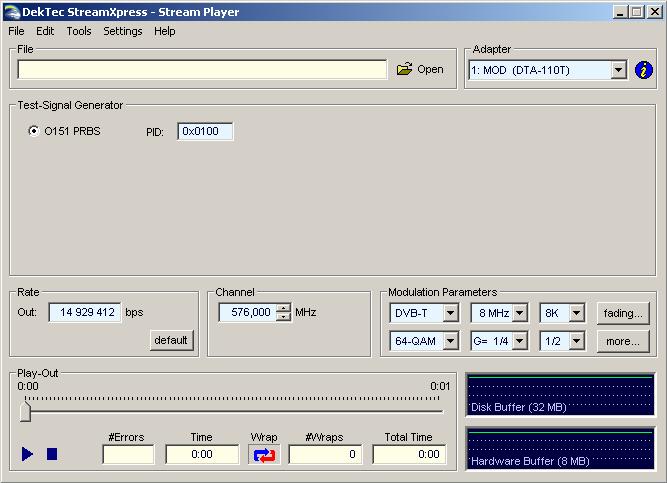Increase channel frequency with the up spinner
This screenshot has height=483, width=667.
(x=283, y=308)
